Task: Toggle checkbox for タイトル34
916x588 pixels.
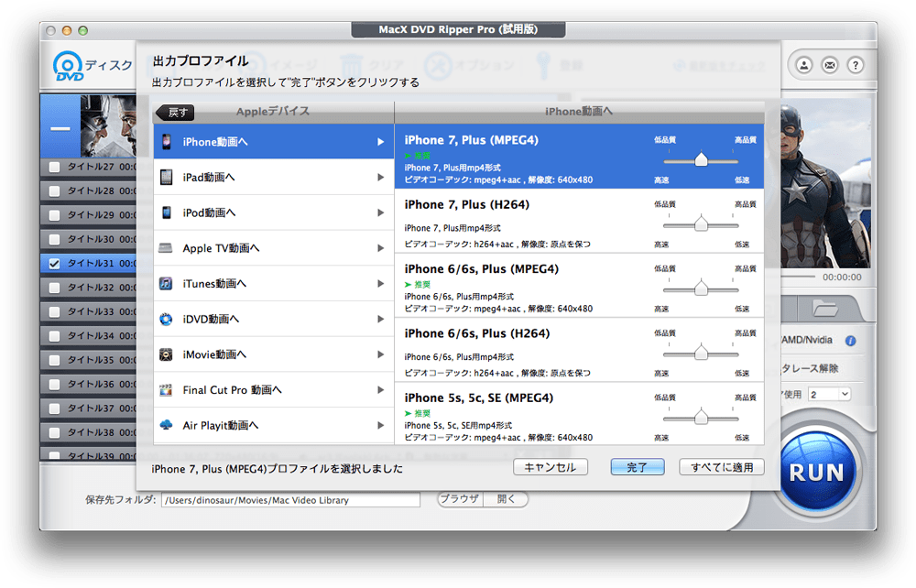Action: (54, 336)
